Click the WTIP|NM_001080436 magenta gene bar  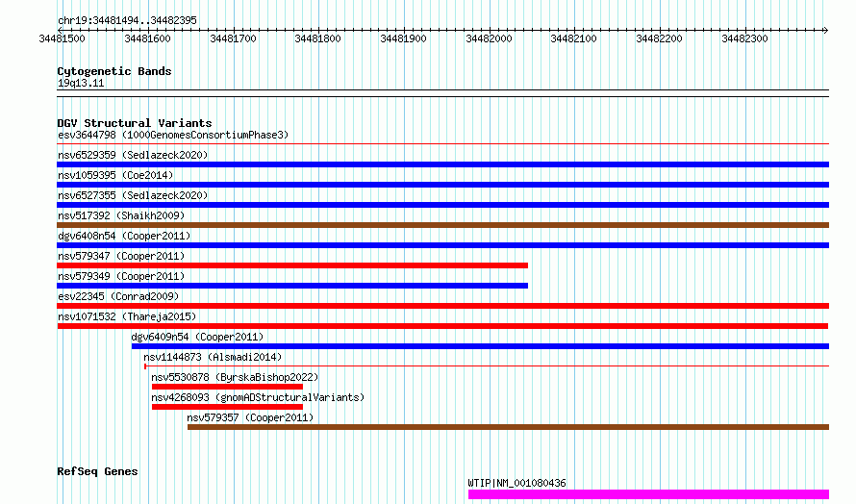coord(648,494)
